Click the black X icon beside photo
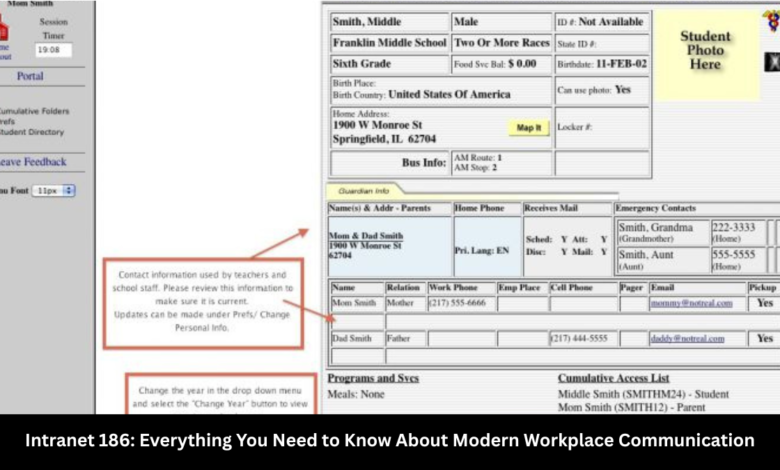 (x=773, y=62)
